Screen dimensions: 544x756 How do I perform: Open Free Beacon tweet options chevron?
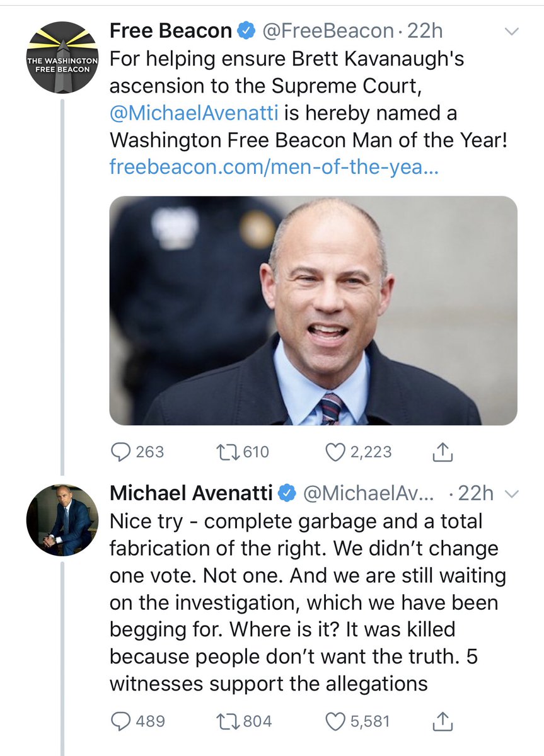pos(512,31)
